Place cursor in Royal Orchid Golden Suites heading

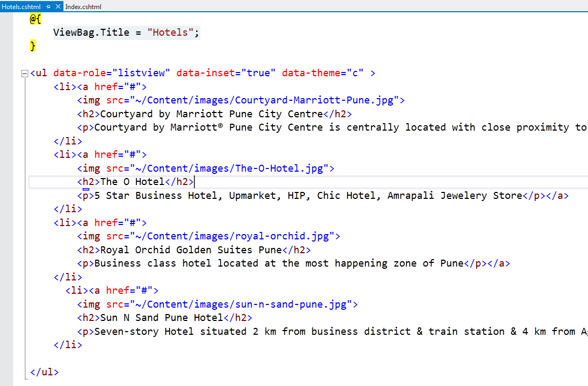click(191, 250)
